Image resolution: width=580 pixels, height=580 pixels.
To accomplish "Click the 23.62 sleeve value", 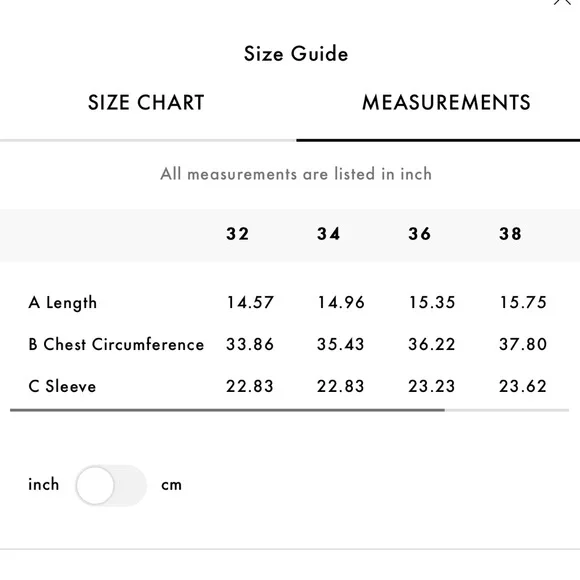I will click(523, 386).
